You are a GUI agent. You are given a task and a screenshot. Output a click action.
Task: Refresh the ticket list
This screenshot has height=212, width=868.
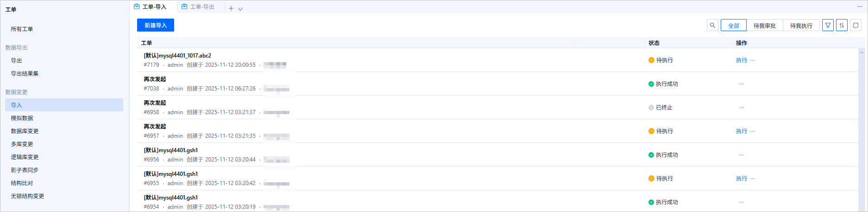click(x=855, y=25)
